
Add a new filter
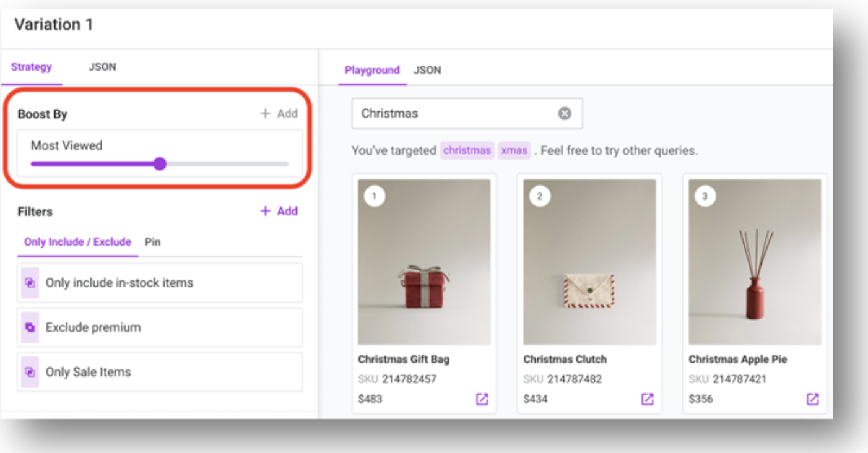pyautogui.click(x=279, y=211)
